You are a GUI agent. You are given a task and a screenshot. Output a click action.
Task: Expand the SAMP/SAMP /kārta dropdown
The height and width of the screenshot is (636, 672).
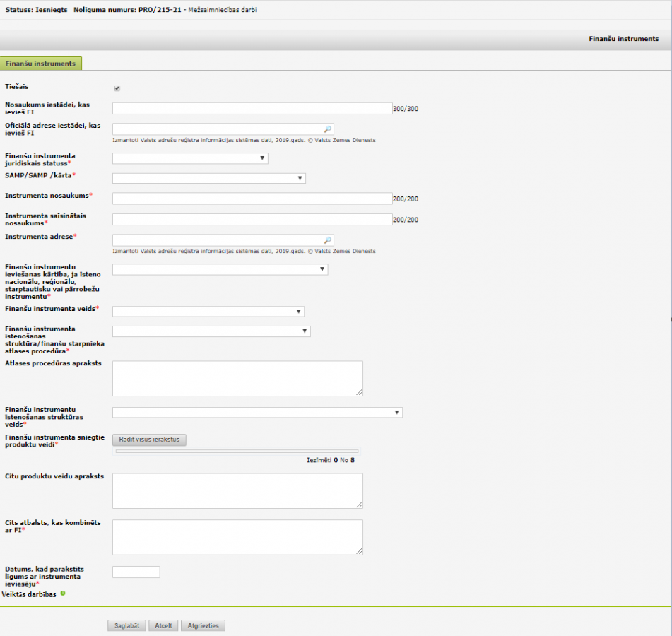[x=208, y=178]
